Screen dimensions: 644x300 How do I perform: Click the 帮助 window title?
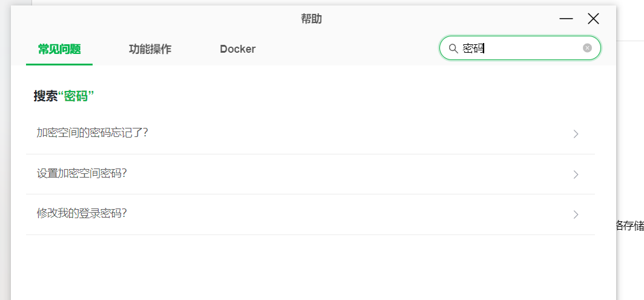click(x=311, y=19)
